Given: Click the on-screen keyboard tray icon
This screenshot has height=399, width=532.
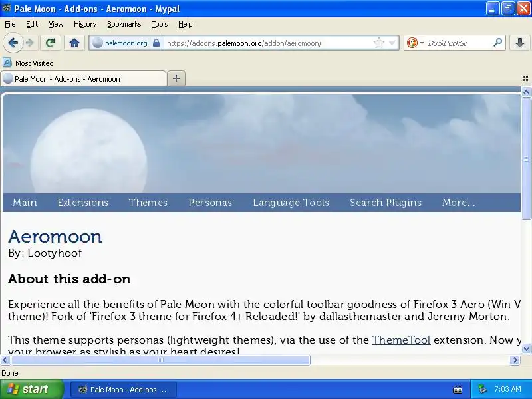Looking at the screenshot, I should pos(458,390).
